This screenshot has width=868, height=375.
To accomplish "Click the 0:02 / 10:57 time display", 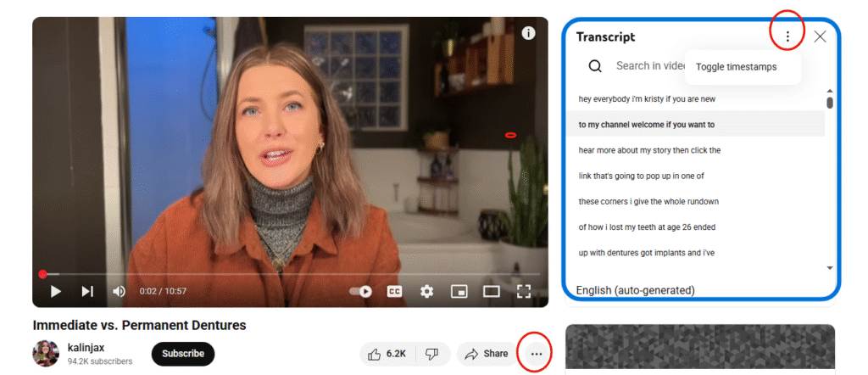I will [163, 291].
